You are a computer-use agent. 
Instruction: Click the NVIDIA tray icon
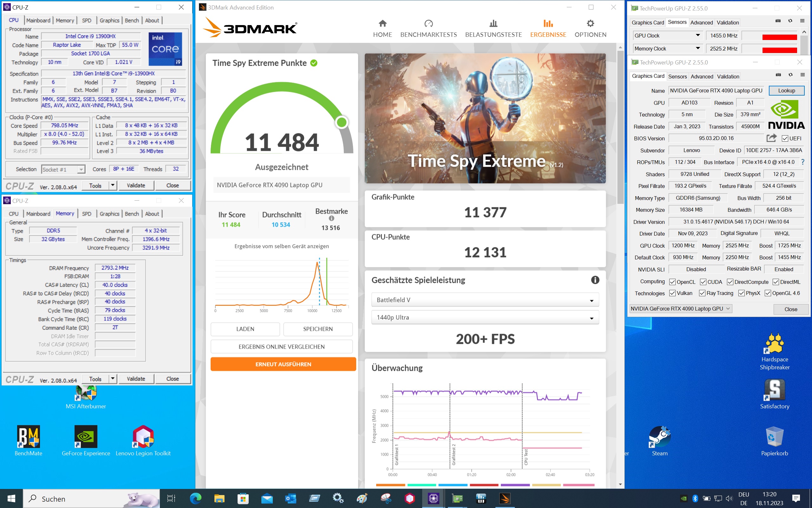coord(683,498)
